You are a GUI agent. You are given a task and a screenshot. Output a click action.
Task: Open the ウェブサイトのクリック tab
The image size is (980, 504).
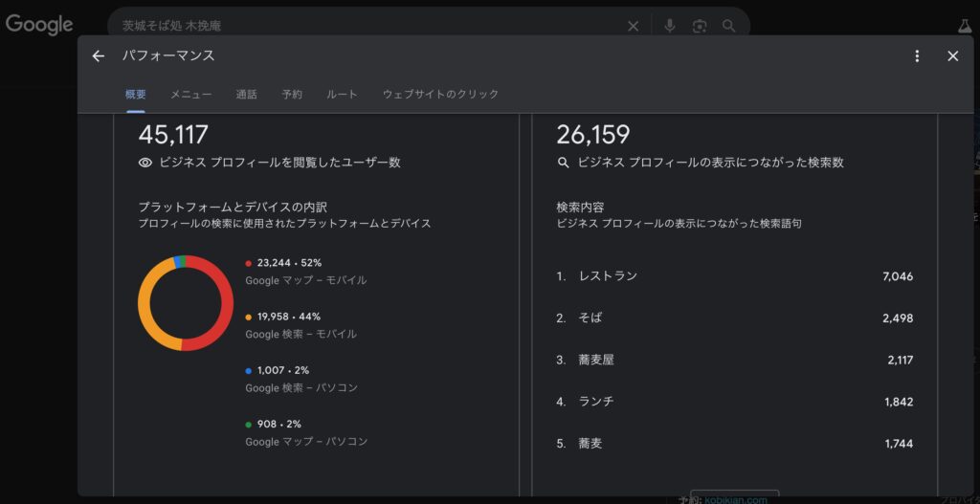tap(440, 95)
